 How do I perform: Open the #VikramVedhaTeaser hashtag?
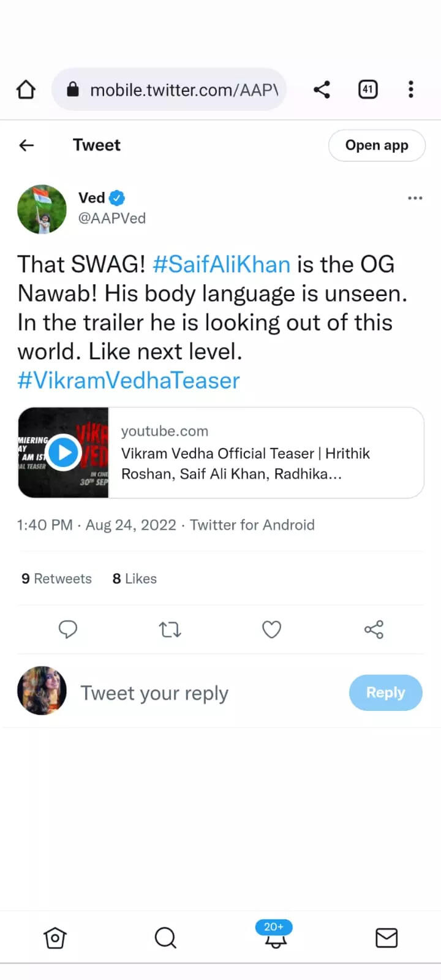[x=129, y=381]
